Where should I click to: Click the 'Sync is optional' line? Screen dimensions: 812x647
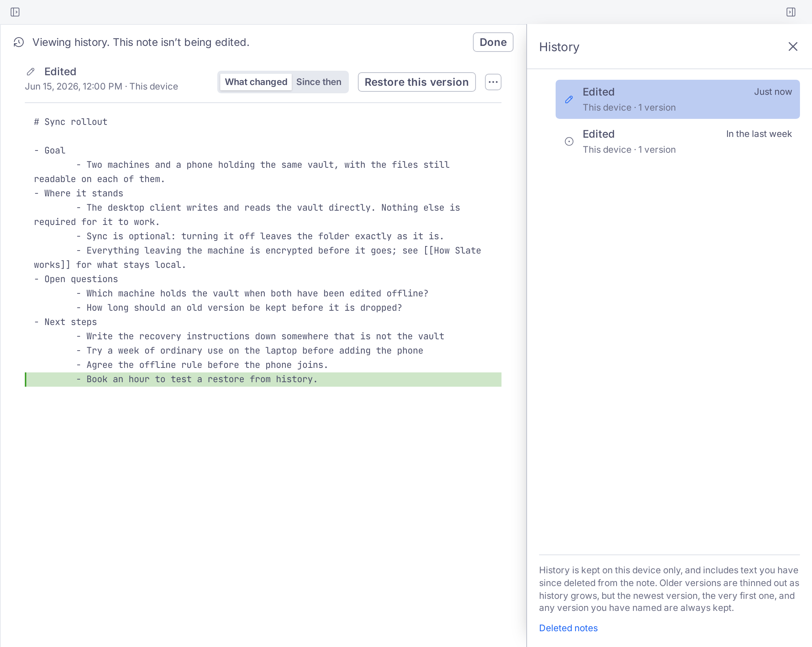pyautogui.click(x=260, y=236)
